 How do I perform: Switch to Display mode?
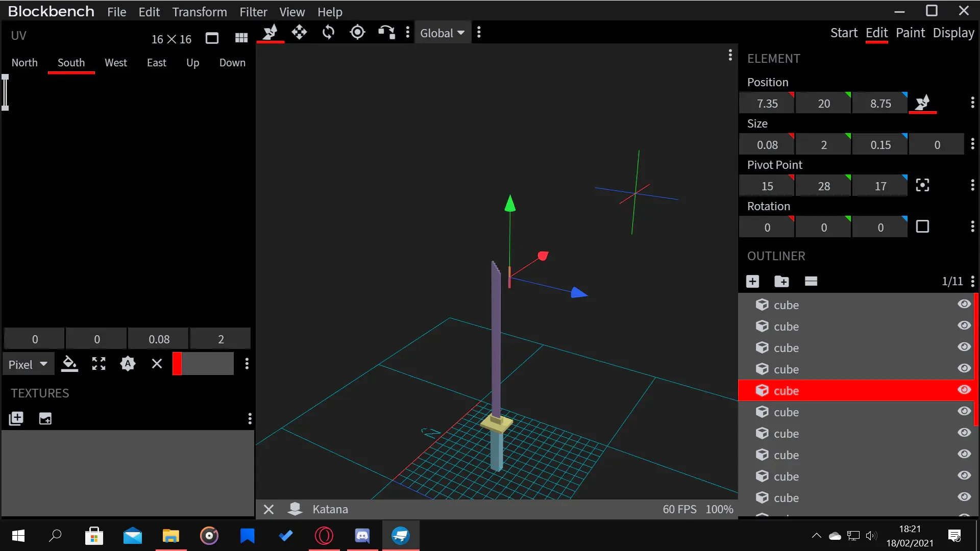pos(953,33)
